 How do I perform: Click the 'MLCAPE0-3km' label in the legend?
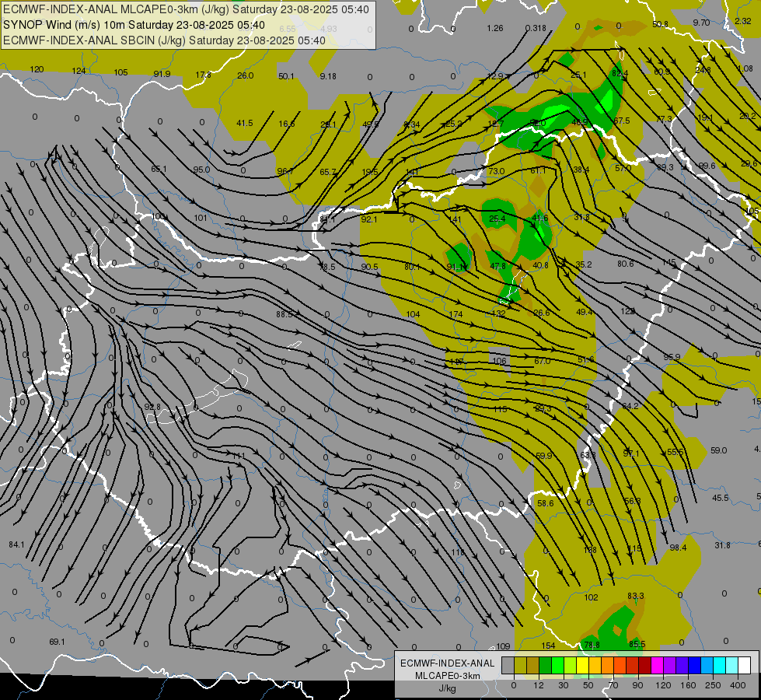(447, 676)
